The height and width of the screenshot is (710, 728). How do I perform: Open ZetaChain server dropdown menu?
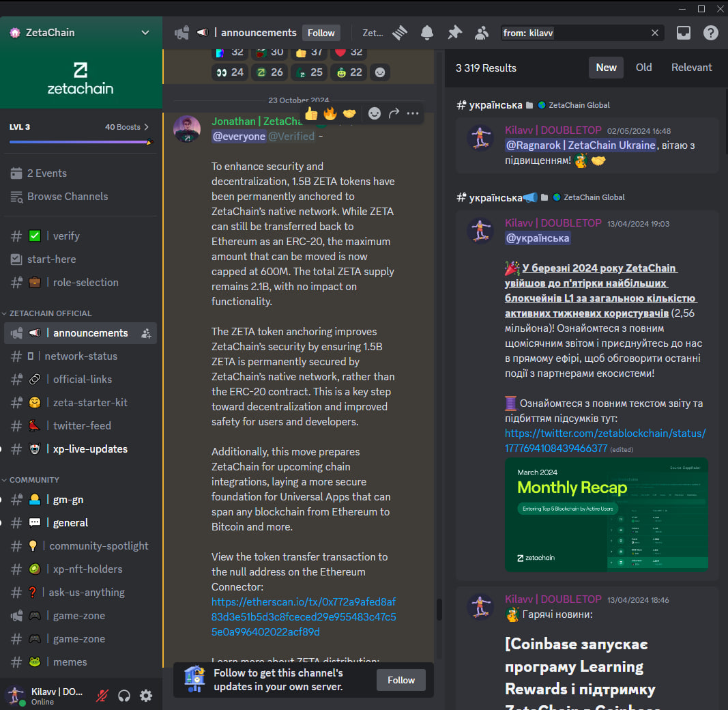coord(145,33)
